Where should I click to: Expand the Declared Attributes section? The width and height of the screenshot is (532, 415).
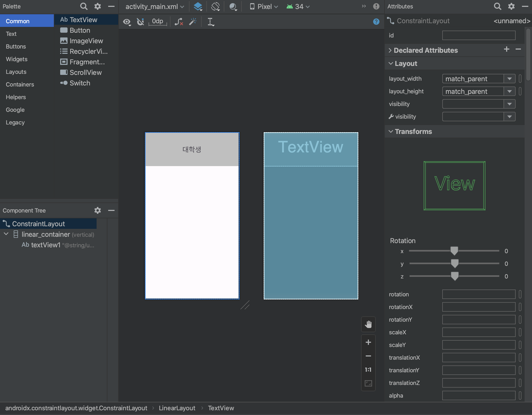390,50
